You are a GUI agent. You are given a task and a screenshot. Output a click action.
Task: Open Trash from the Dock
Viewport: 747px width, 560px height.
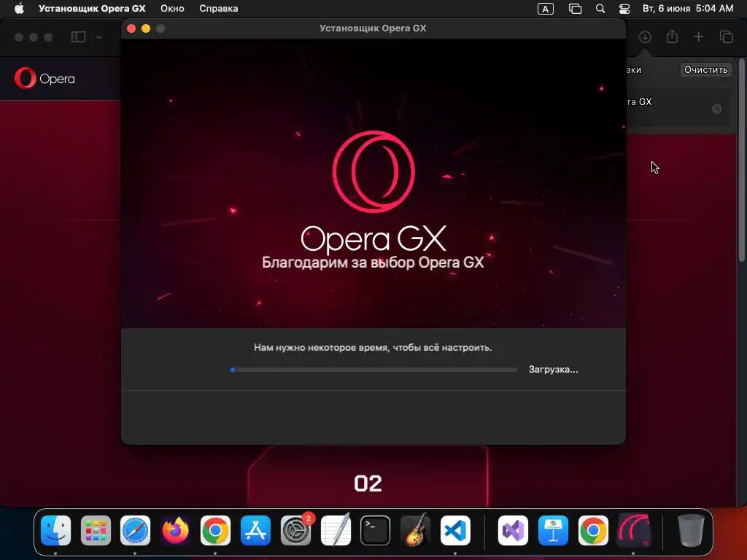691,531
